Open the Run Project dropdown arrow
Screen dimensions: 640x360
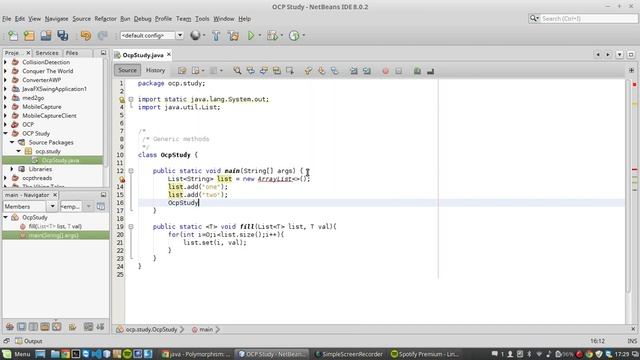coord(260,36)
